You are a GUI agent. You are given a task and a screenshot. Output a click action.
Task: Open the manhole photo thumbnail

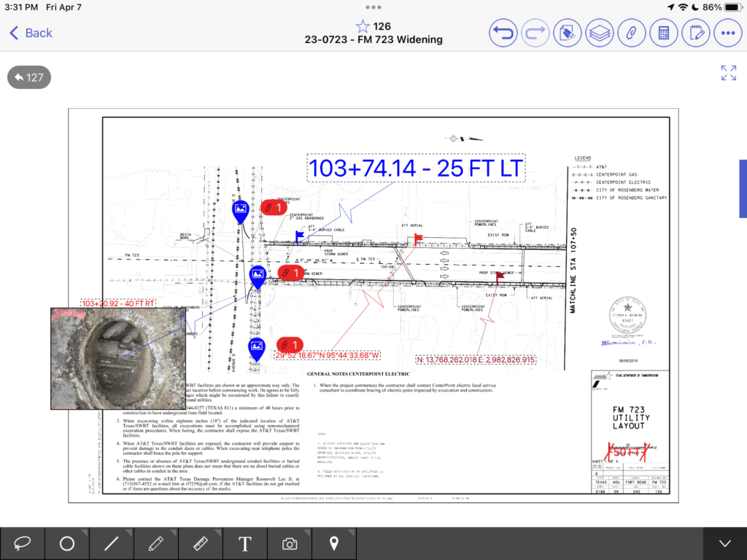(117, 357)
